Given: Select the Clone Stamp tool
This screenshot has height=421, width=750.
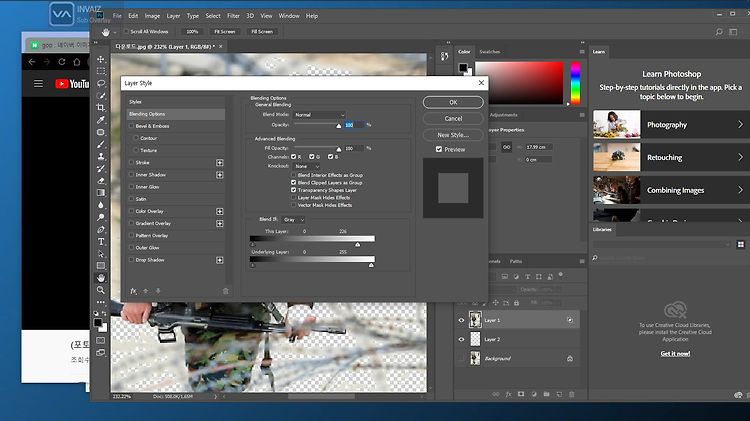Looking at the screenshot, I should (x=100, y=156).
